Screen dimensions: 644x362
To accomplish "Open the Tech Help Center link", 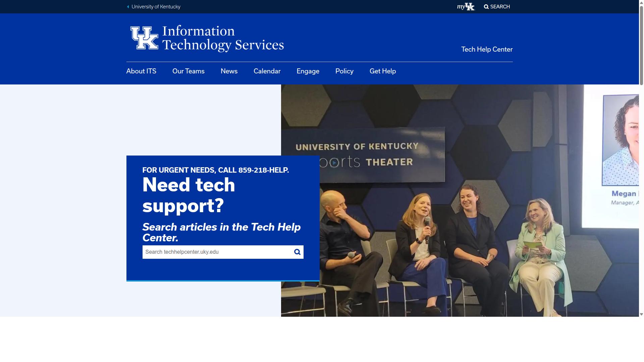I will tap(487, 49).
